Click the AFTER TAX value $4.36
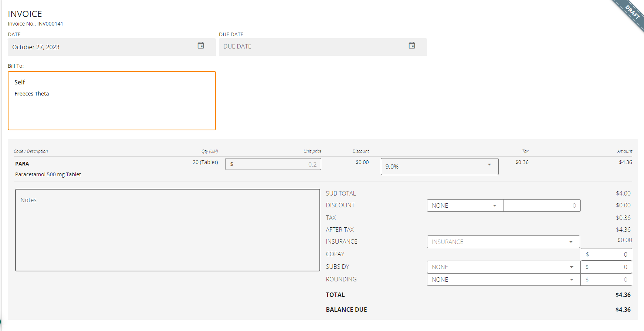Image resolution: width=644 pixels, height=331 pixels. [x=623, y=230]
